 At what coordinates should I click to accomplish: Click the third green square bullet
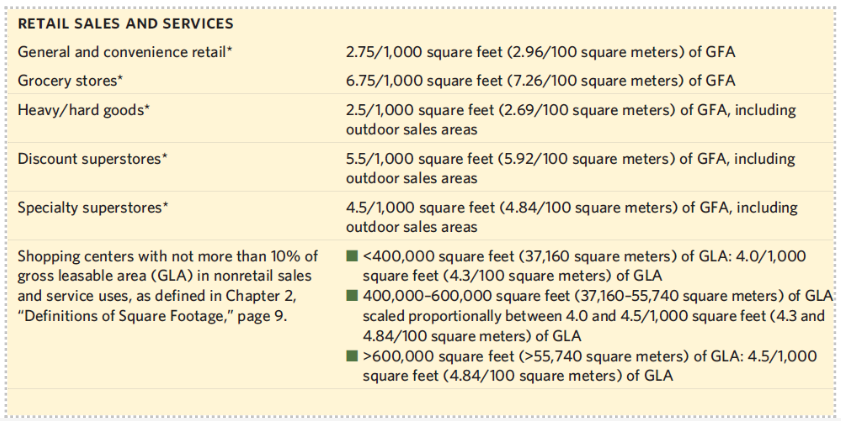coord(352,356)
